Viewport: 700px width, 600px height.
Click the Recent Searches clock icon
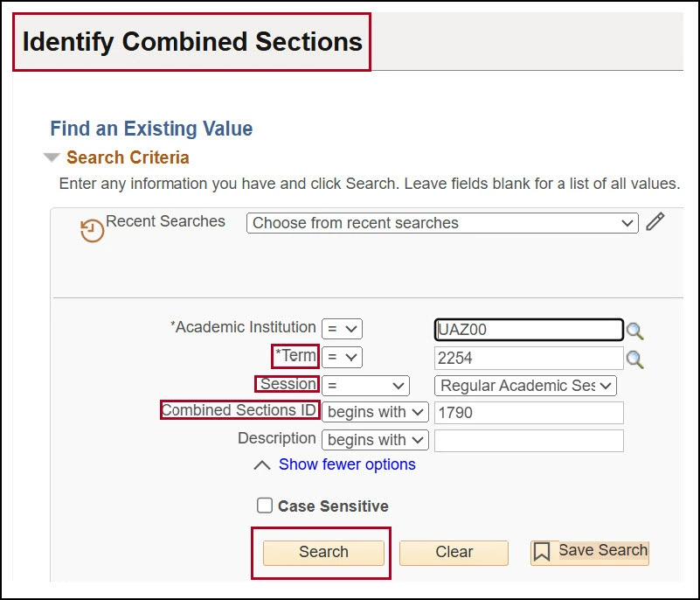click(92, 231)
